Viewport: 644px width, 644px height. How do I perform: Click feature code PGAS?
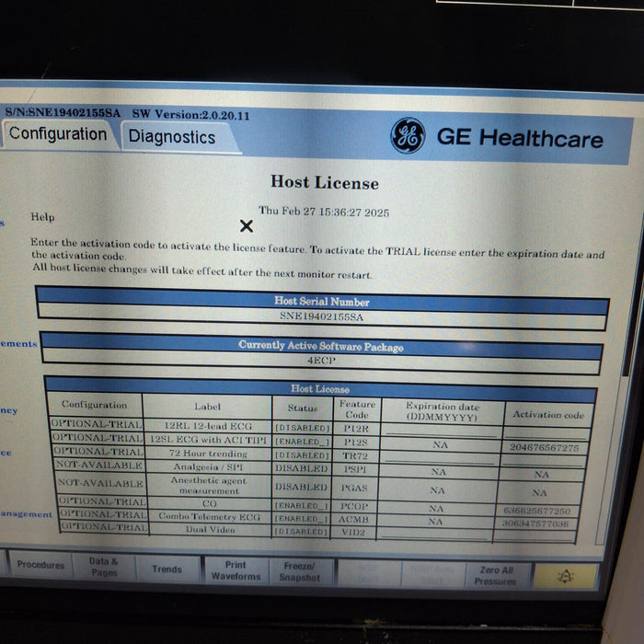(x=354, y=488)
